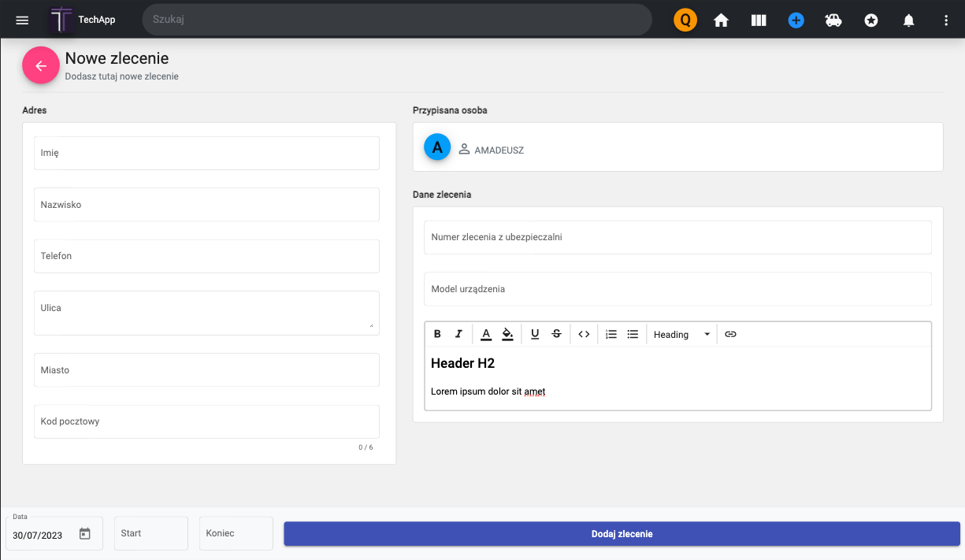
Task: Click into the Kod pocztowy field
Action: [206, 421]
